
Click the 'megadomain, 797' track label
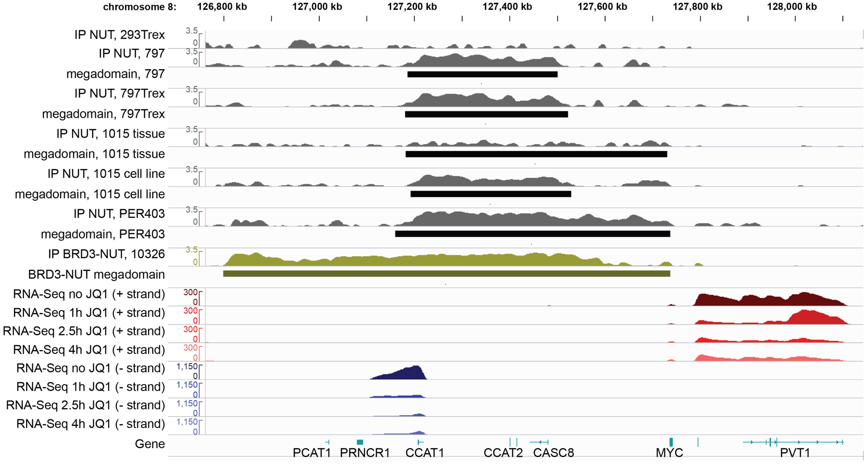pos(115,74)
